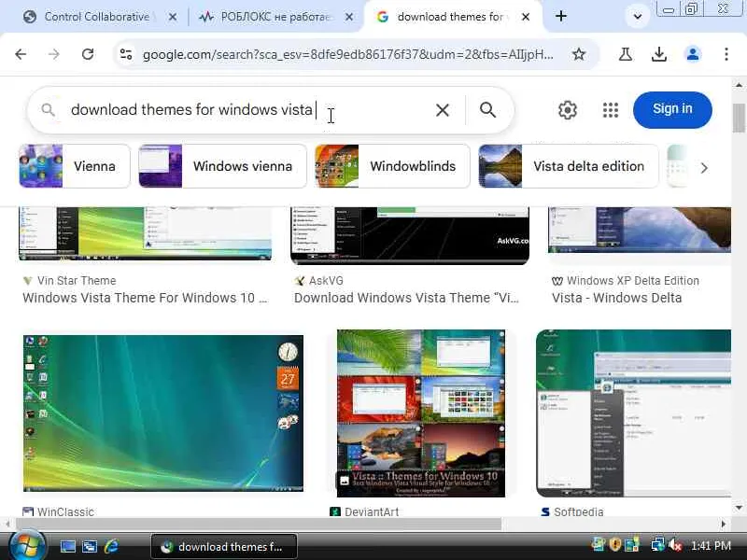Image resolution: width=747 pixels, height=560 pixels.
Task: Switch to the Control Collaborative tab
Action: coord(95,17)
